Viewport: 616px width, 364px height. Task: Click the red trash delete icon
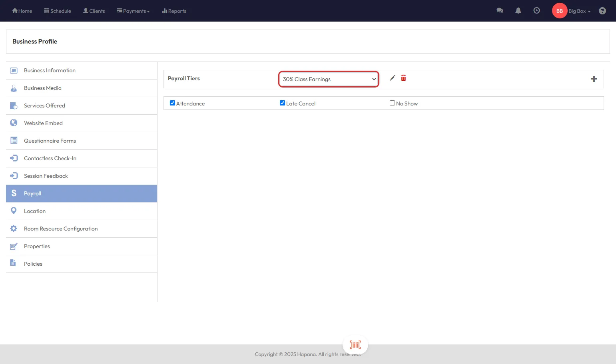pos(403,78)
